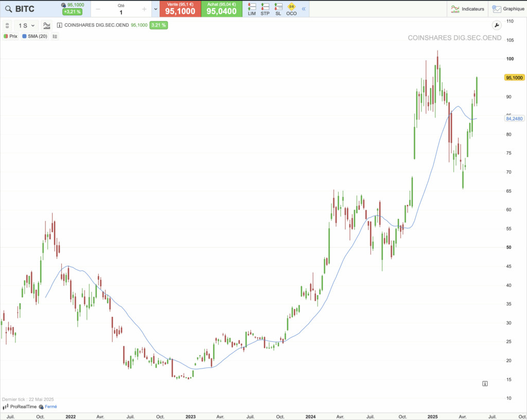Click the ProRealTime candlestick logo icon
This screenshot has width=527, height=420.
[x=5, y=407]
